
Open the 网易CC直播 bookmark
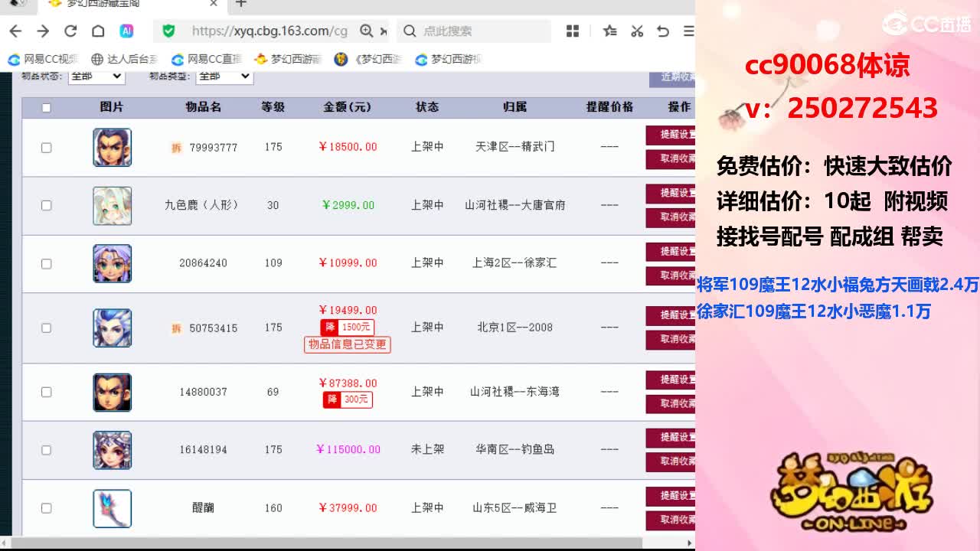[207, 59]
